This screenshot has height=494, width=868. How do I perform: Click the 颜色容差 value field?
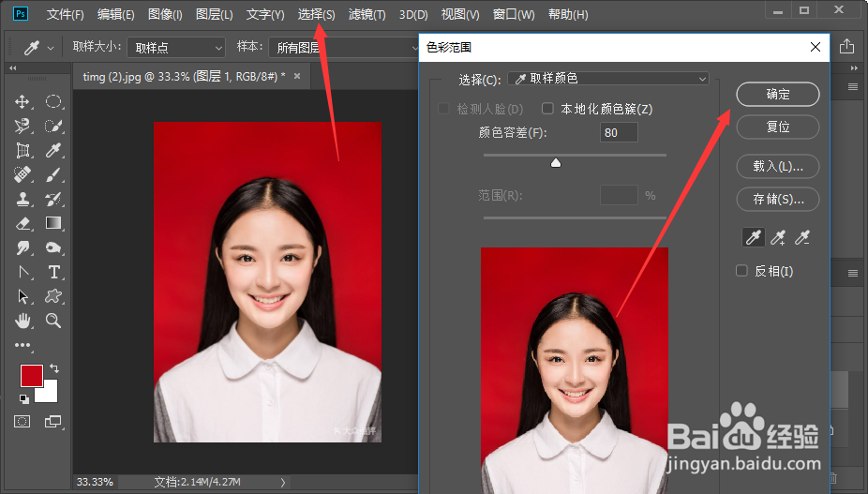(x=619, y=132)
